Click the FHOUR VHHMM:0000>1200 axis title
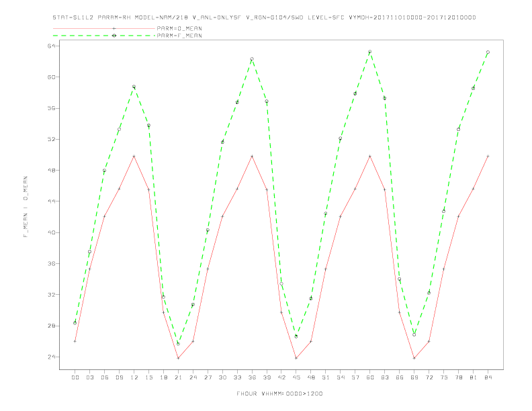The width and height of the screenshot is (532, 411). 279,394
